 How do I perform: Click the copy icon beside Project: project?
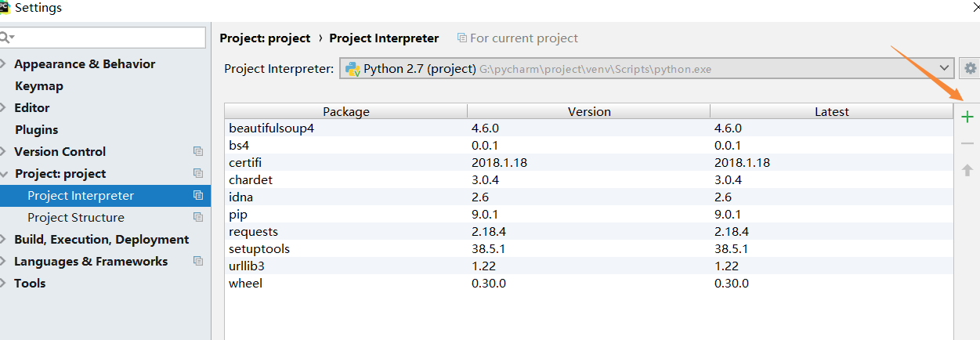coord(198,173)
